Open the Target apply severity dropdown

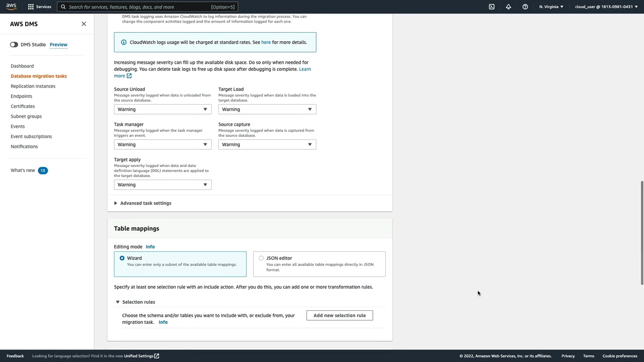click(163, 185)
